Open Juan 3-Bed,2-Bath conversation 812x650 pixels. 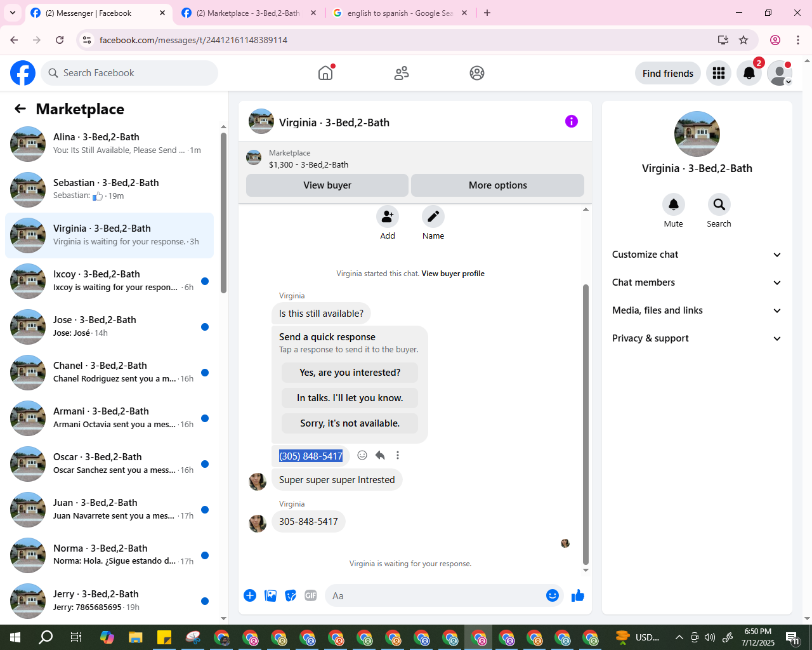point(109,510)
